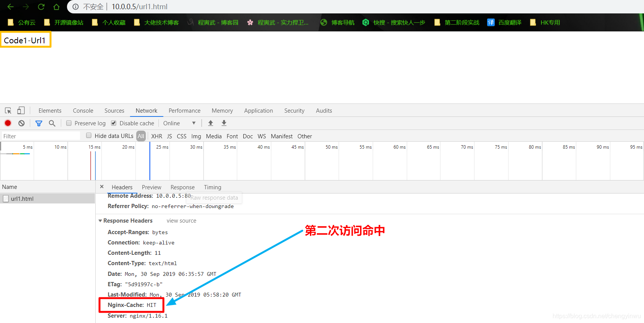This screenshot has height=323, width=644.
Task: Switch to the Elements tab
Action: pyautogui.click(x=50, y=111)
